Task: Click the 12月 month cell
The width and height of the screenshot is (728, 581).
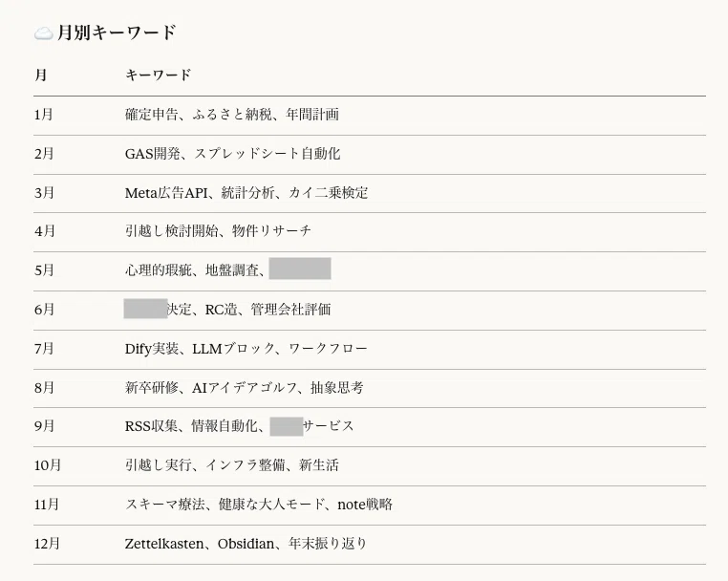Action: [47, 544]
